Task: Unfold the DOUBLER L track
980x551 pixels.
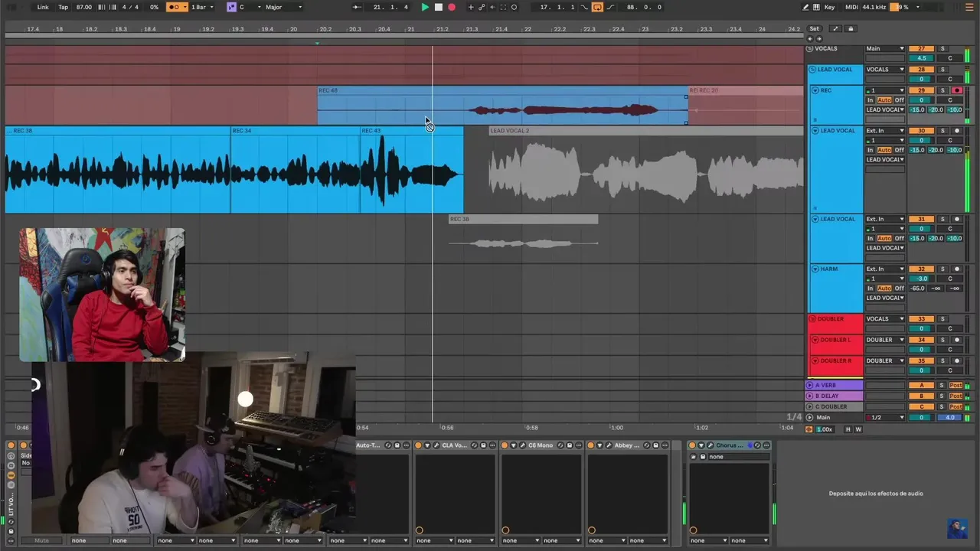Action: click(x=815, y=340)
